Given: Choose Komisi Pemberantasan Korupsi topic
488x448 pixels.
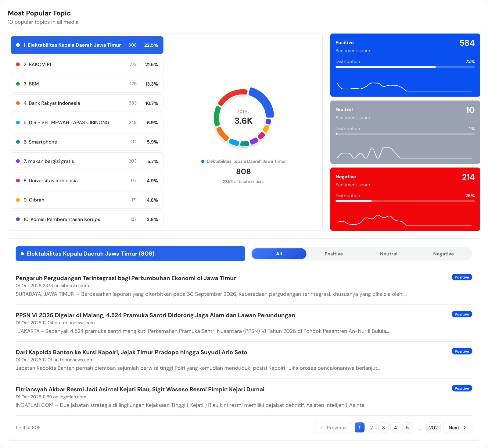Looking at the screenshot, I should tap(87, 219).
